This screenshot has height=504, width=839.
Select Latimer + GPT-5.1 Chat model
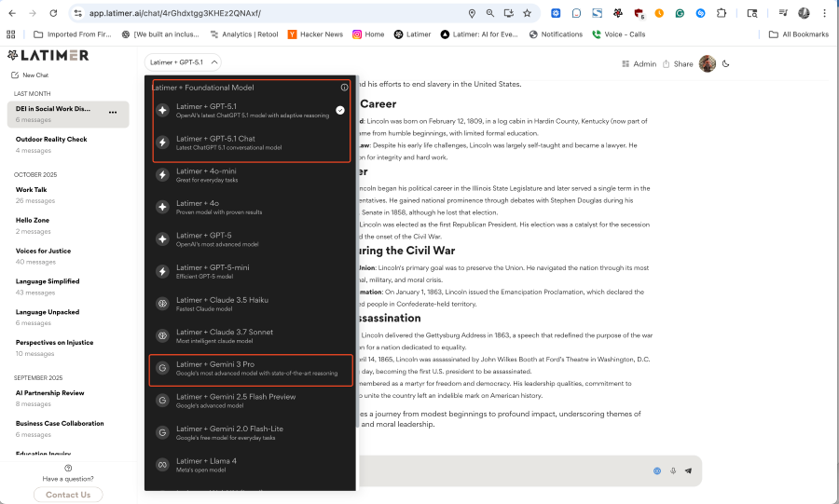point(251,143)
